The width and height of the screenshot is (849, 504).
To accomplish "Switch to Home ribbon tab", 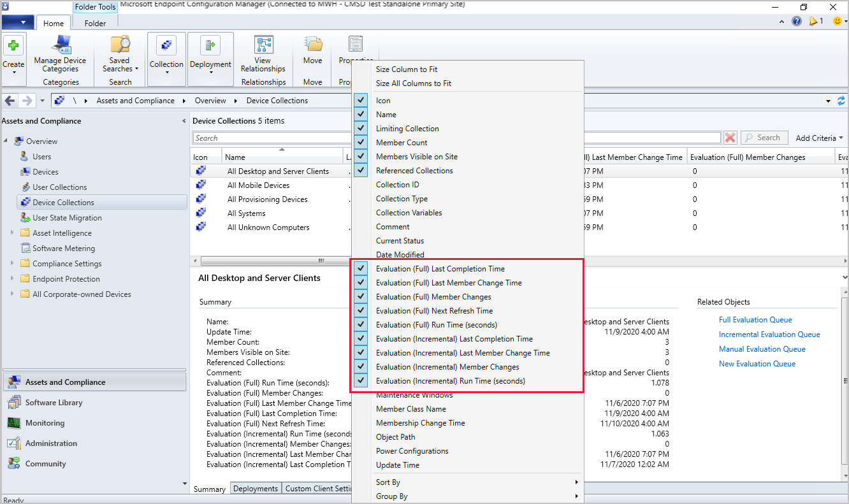I will point(54,24).
